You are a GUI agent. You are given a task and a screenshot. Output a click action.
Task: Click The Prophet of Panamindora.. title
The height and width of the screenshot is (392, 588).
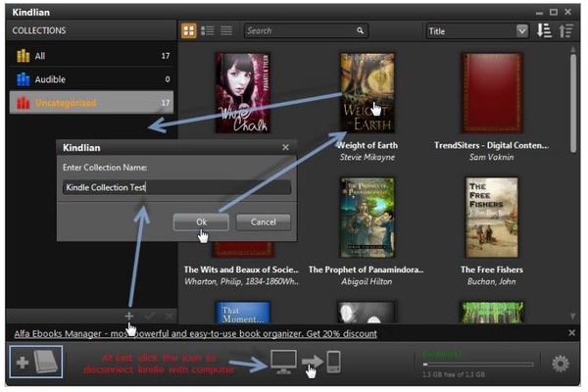(366, 269)
